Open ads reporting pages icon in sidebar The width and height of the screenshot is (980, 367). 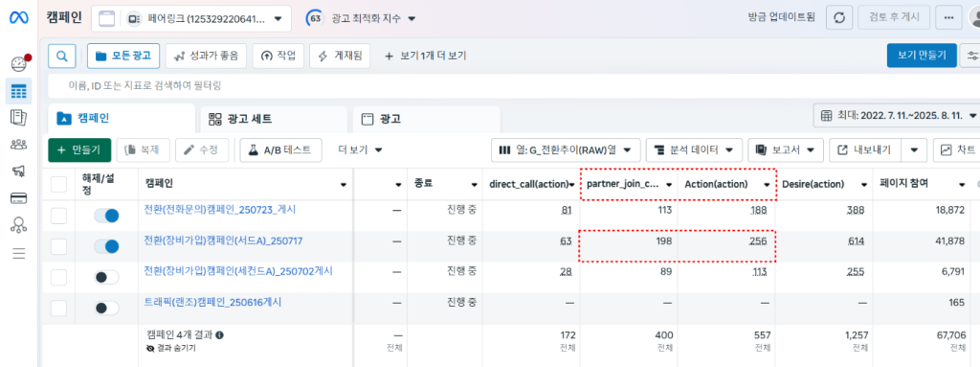tap(19, 118)
